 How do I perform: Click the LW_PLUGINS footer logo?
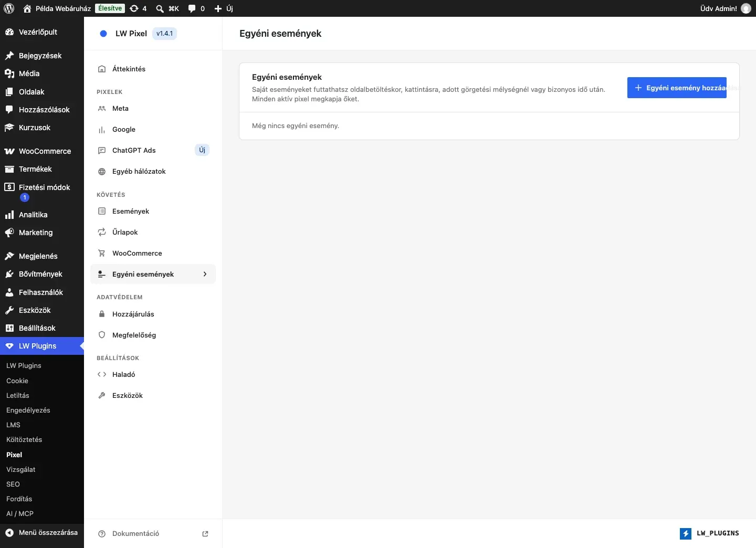(x=709, y=533)
